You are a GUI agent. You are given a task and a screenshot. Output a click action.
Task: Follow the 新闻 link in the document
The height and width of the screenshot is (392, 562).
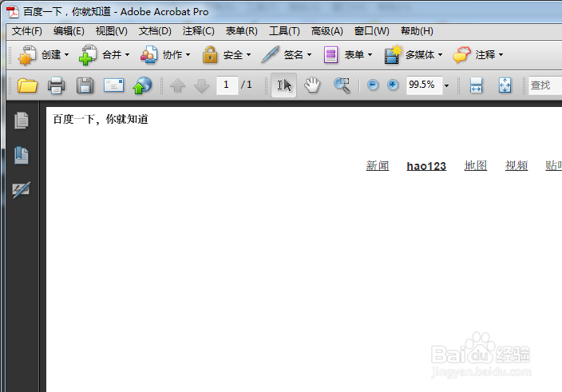point(378,166)
